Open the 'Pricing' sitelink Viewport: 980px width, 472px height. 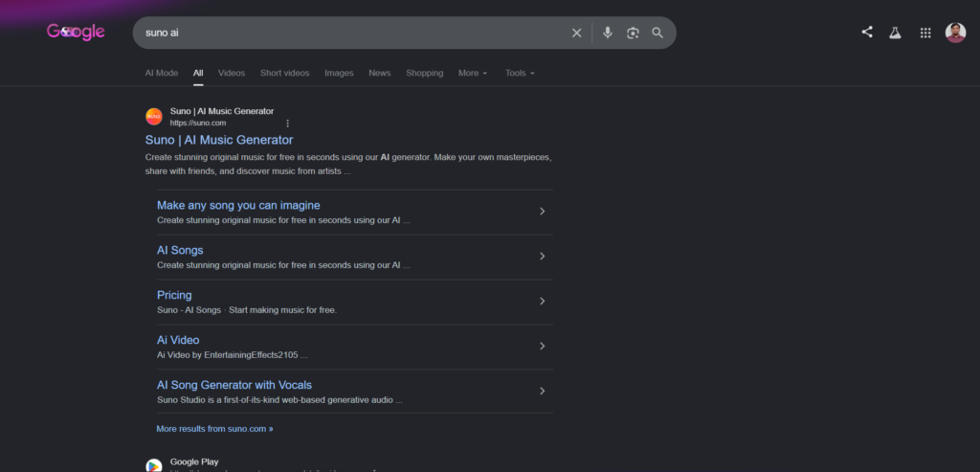pyautogui.click(x=174, y=295)
